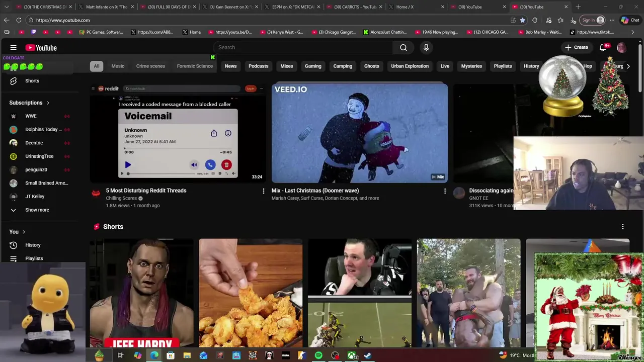Open the browser favorites list icon
The image size is (644, 362).
point(560,20)
